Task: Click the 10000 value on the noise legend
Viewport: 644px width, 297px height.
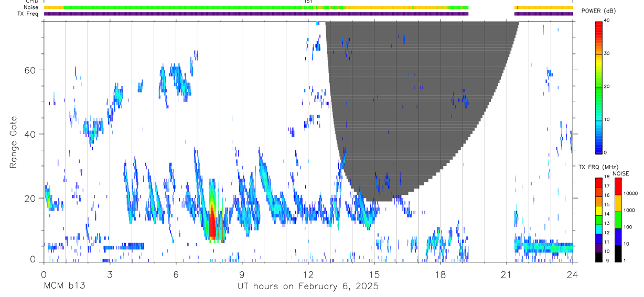Action: coord(631,193)
